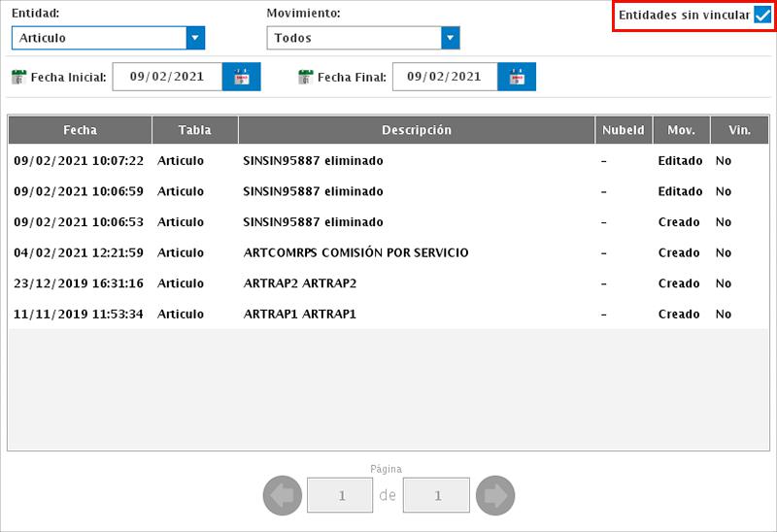Sort by Fecha column header
This screenshot has height=532, width=777.
pyautogui.click(x=80, y=130)
